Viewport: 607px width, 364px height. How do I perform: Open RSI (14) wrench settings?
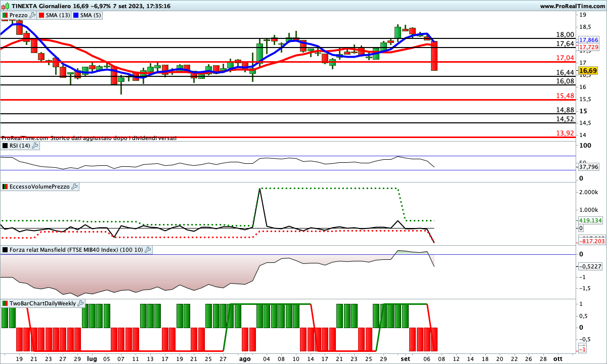pyautogui.click(x=35, y=146)
